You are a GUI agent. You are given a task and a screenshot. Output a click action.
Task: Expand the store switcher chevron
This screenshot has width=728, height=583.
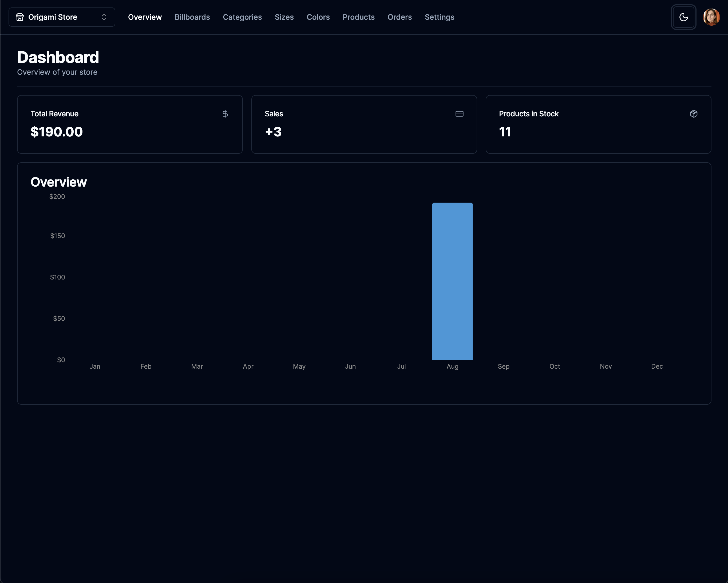coord(104,17)
